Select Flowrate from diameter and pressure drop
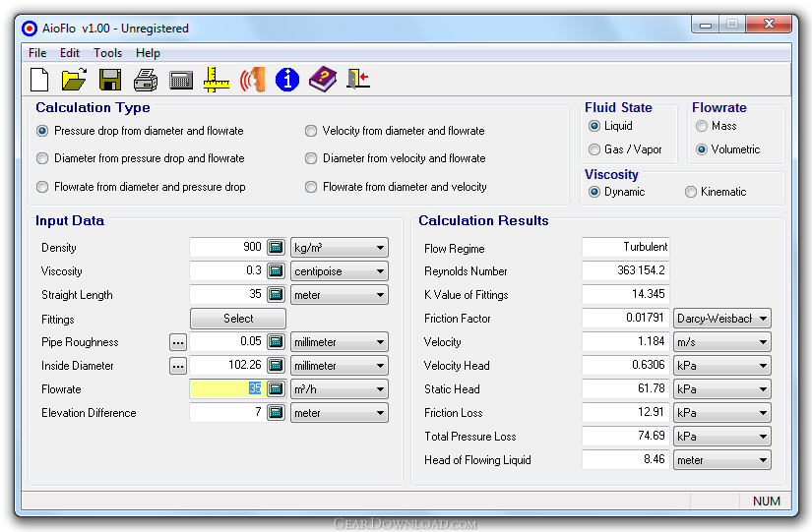 tap(141, 187)
